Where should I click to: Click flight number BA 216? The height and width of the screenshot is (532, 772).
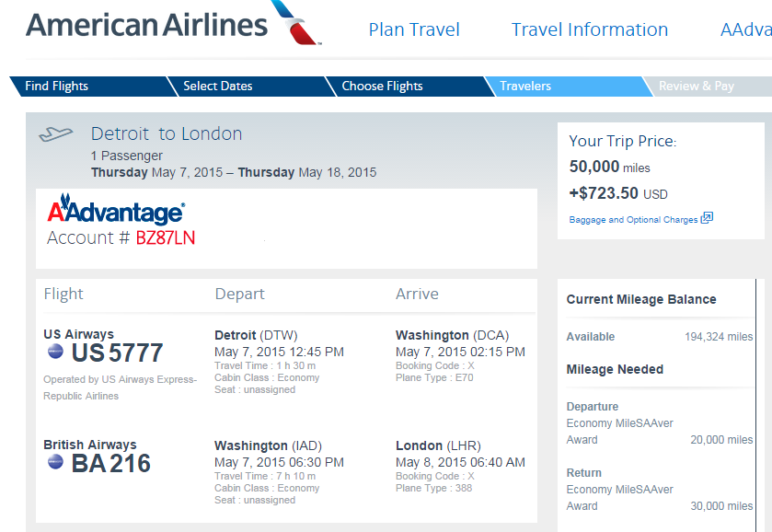coord(110,463)
